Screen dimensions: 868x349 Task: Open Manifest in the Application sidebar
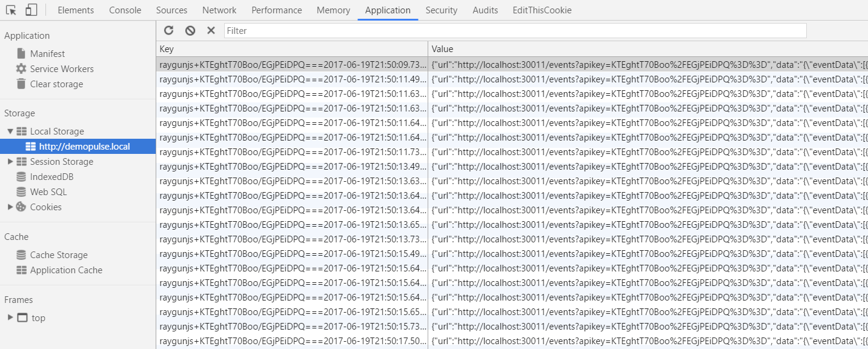[x=48, y=53]
